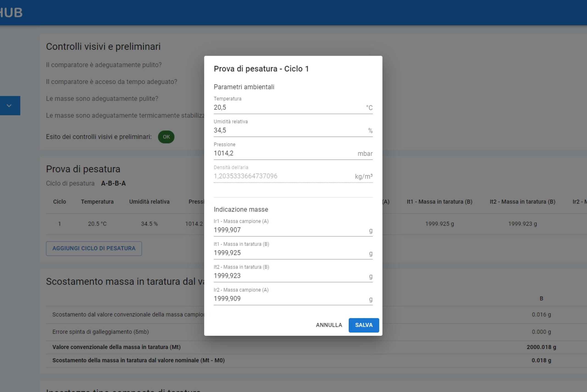Click the Temperatura input field
587x392 pixels.
[287, 108]
